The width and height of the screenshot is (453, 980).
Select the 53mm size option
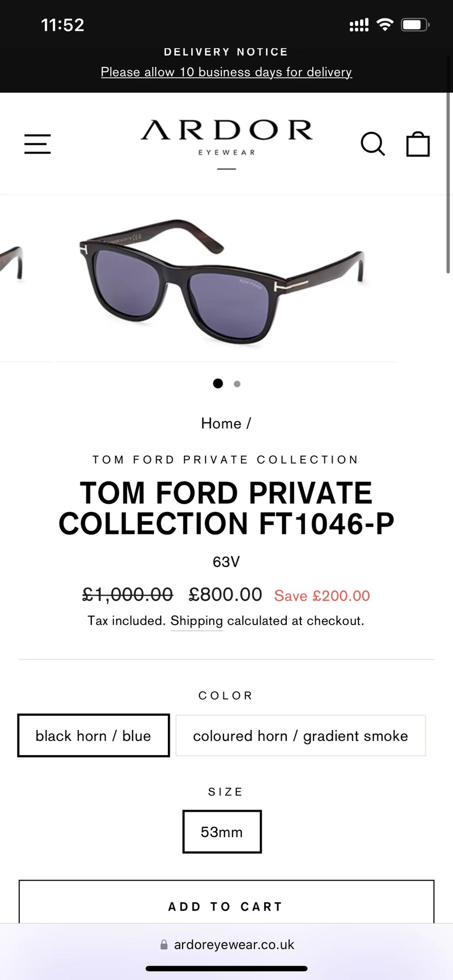pyautogui.click(x=222, y=832)
